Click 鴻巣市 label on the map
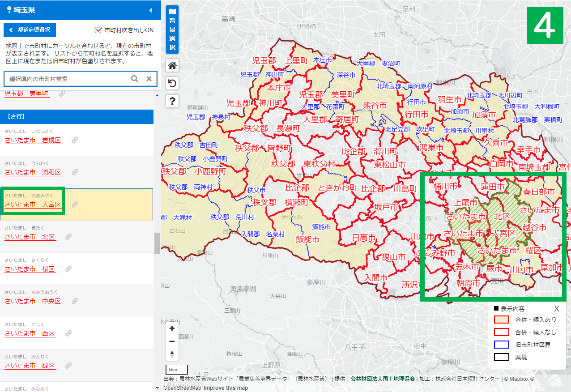Screen dimensions: 571x392 tap(432, 147)
